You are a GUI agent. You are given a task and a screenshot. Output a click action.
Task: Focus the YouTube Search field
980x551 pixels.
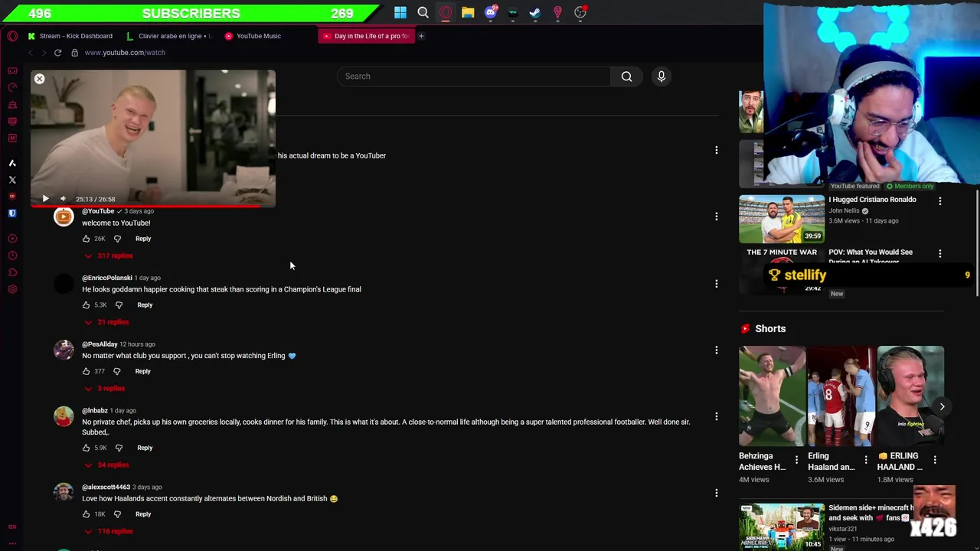[475, 77]
